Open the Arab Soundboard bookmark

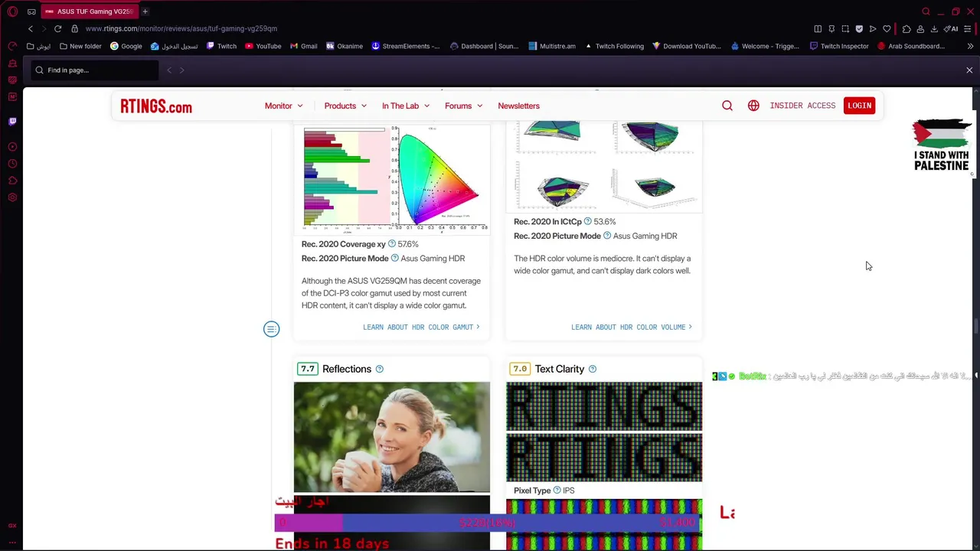click(x=911, y=46)
